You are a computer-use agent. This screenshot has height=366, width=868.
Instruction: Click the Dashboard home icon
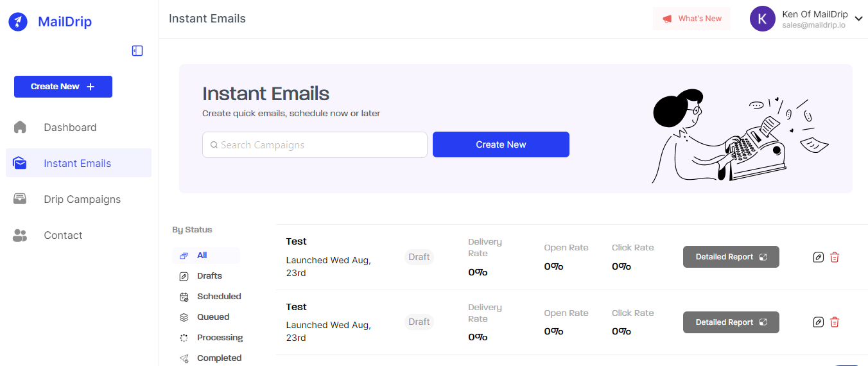coord(20,127)
